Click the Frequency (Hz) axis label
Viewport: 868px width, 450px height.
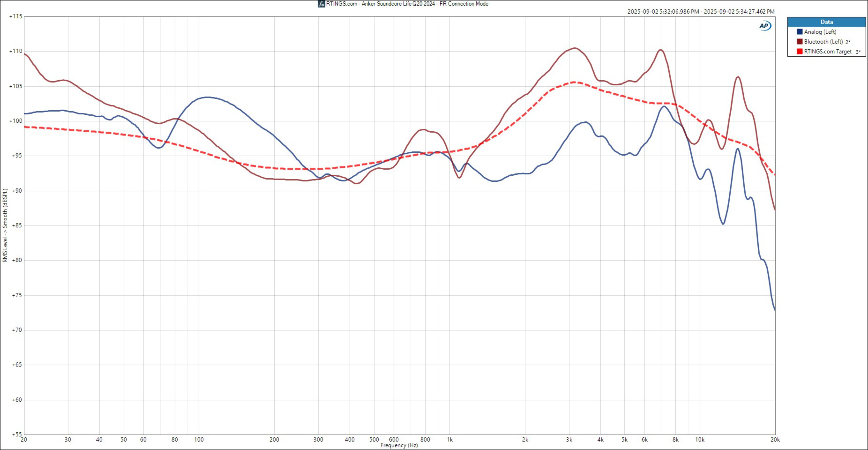click(399, 445)
